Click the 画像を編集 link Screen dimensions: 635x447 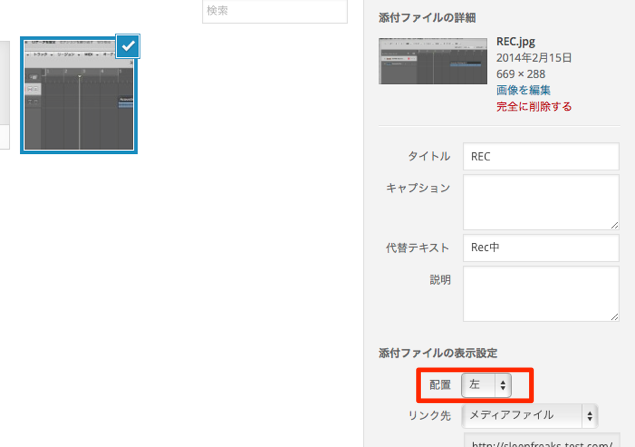tap(523, 90)
